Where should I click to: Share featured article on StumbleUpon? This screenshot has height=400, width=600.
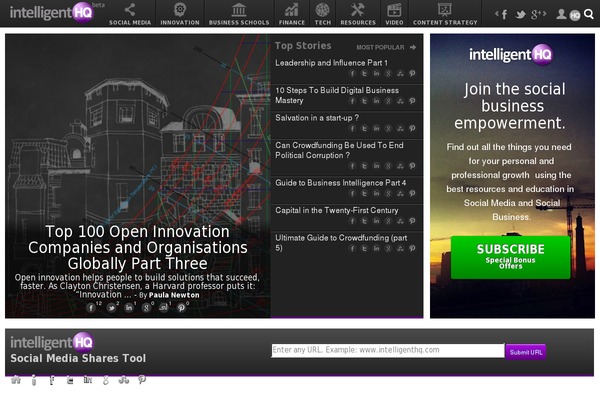pyautogui.click(x=164, y=307)
